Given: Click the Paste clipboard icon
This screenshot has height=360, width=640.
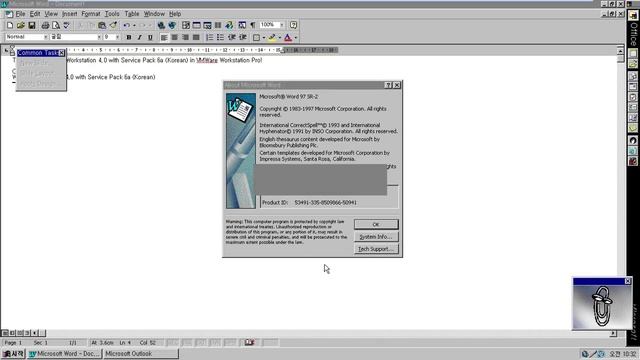Looking at the screenshot, I should tap(102, 25).
